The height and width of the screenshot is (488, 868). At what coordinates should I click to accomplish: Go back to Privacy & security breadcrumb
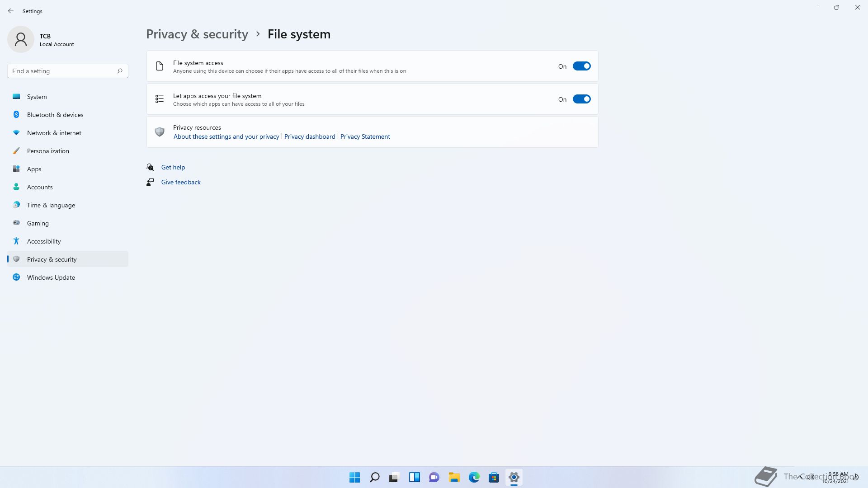coord(197,34)
